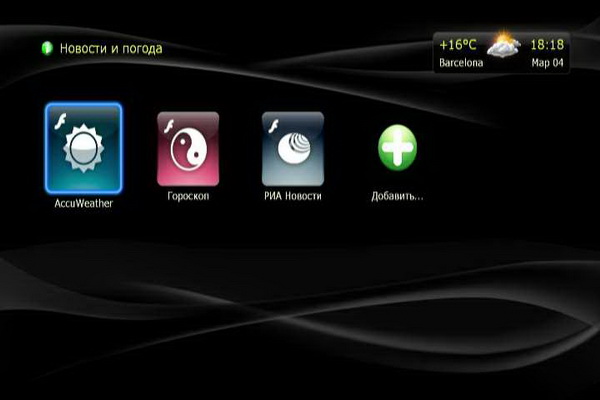Click the Мар 04 date

coord(546,63)
